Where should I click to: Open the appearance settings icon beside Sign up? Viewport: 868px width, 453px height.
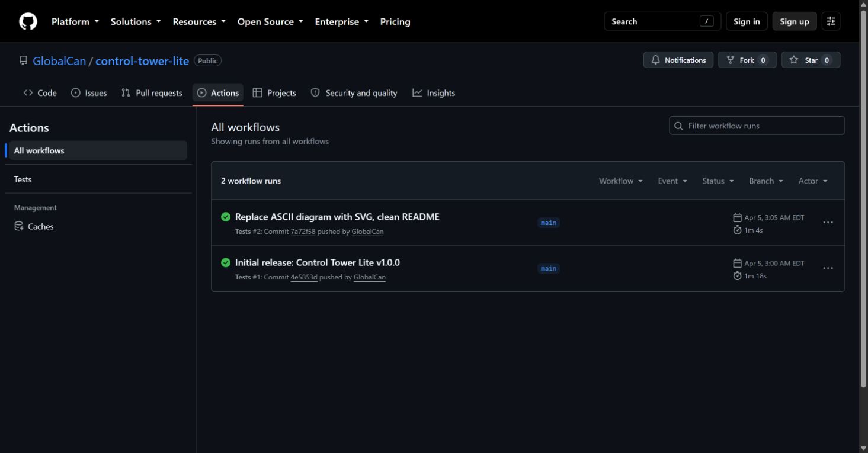point(831,21)
